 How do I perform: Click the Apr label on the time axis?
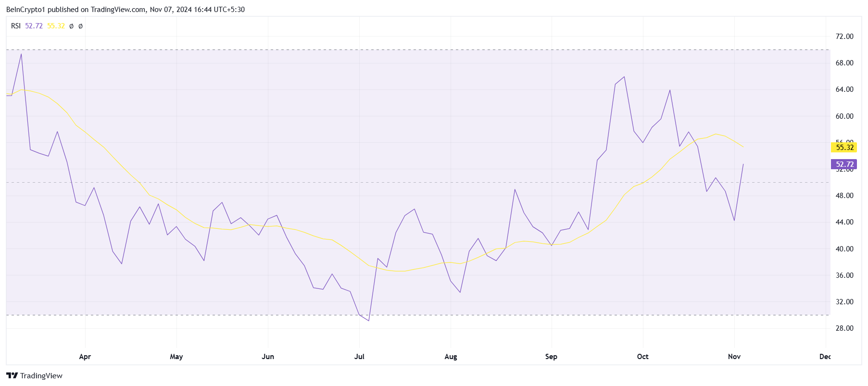85,357
